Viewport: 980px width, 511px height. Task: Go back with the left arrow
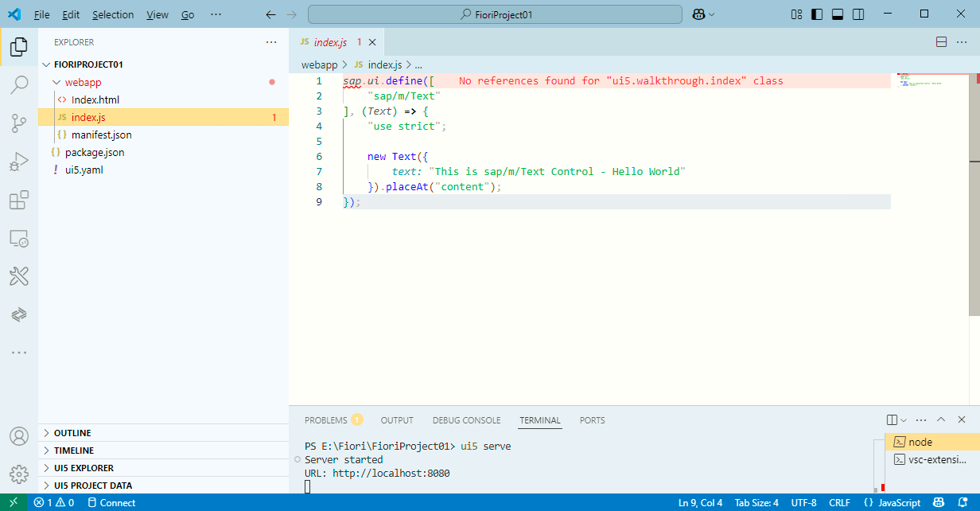270,14
